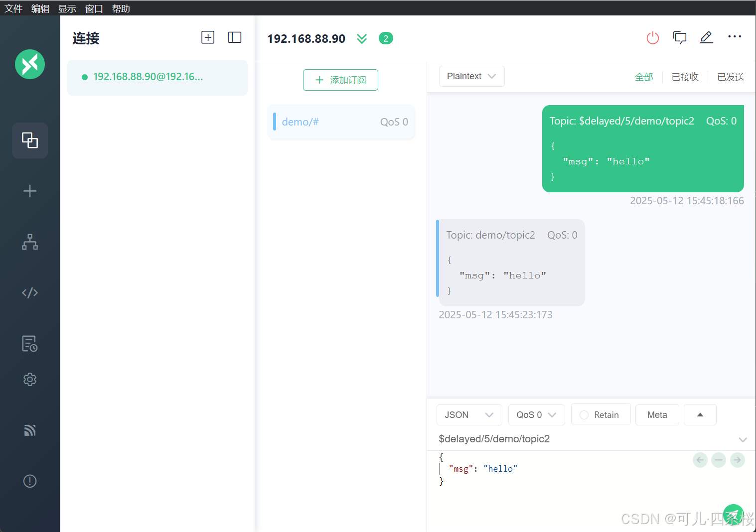This screenshot has height=532, width=756.
Task: Open the Script page code icon
Action: coord(30,292)
